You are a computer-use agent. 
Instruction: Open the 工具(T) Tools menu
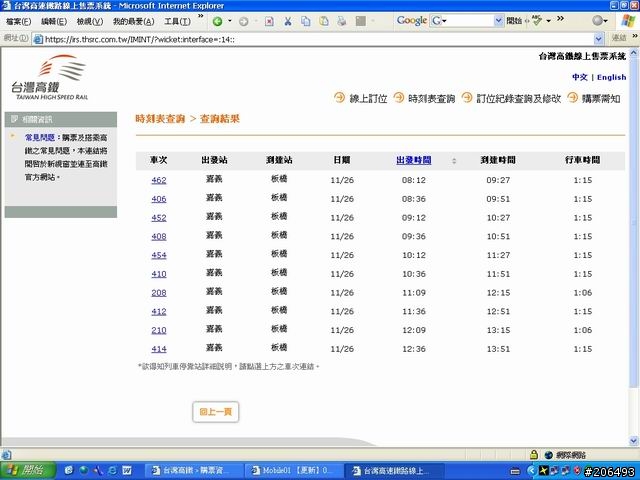pyautogui.click(x=177, y=21)
